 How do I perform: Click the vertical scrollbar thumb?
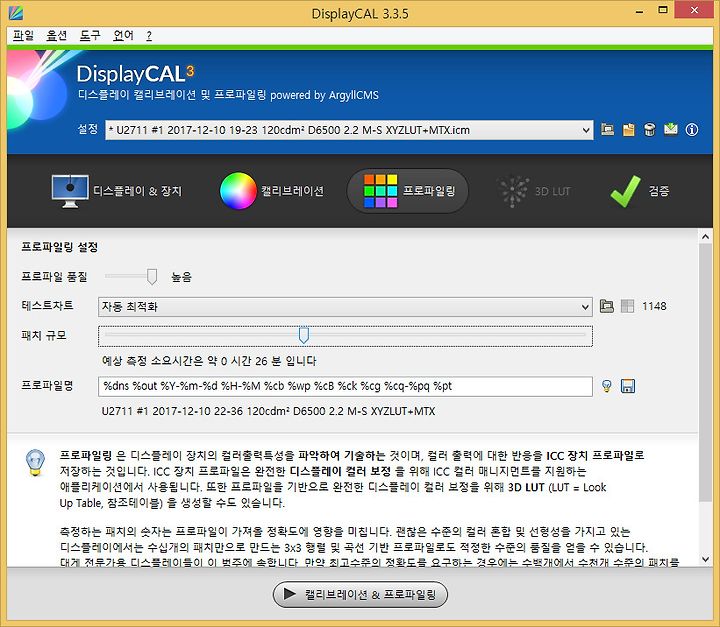(705, 373)
